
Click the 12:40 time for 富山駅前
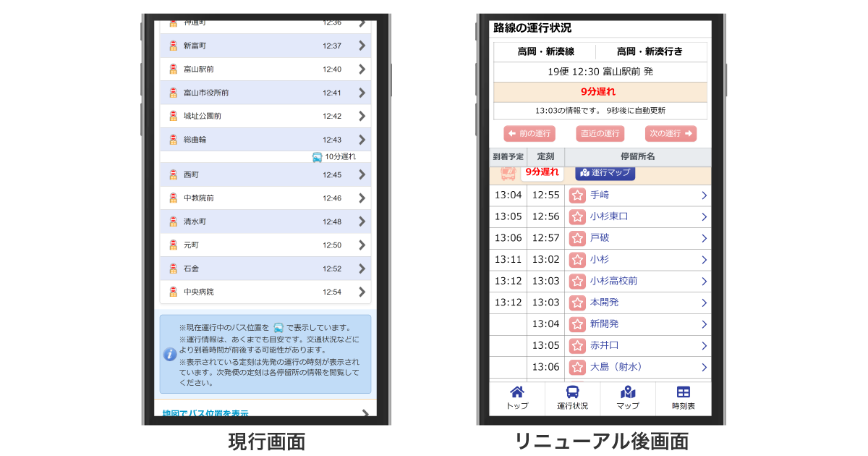click(332, 69)
